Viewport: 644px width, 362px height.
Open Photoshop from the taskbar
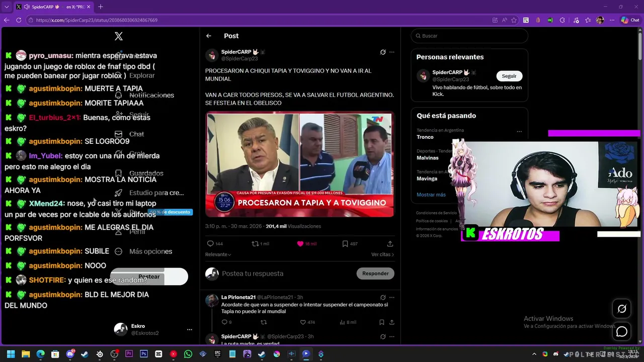tap(144, 354)
